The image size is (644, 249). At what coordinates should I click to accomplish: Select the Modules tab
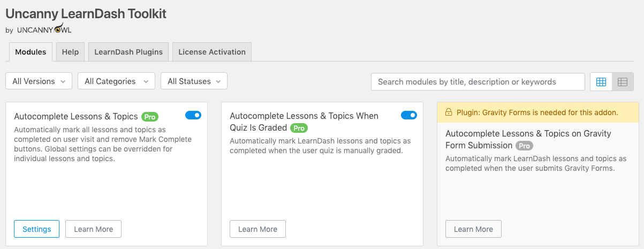31,52
